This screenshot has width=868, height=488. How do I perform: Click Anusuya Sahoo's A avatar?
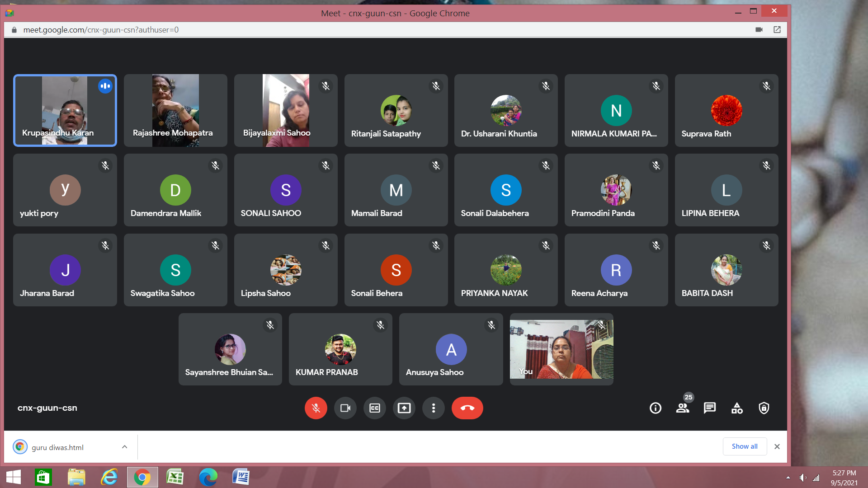tap(451, 349)
